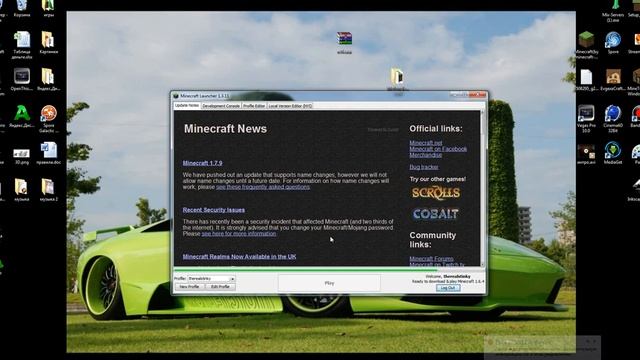This screenshot has width=640, height=360.
Task: Open the Minecraft on Facebook link
Action: [x=438, y=149]
